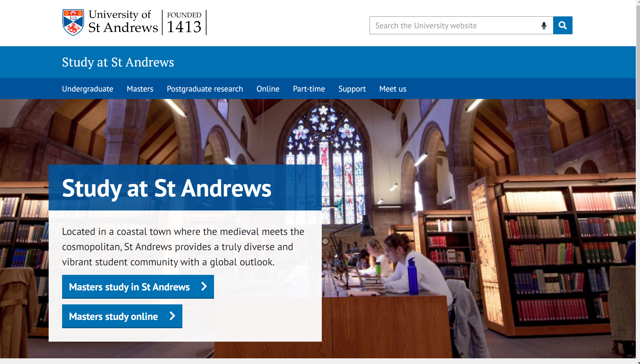Click the Masters study online button
The height and width of the screenshot is (364, 640).
click(122, 316)
